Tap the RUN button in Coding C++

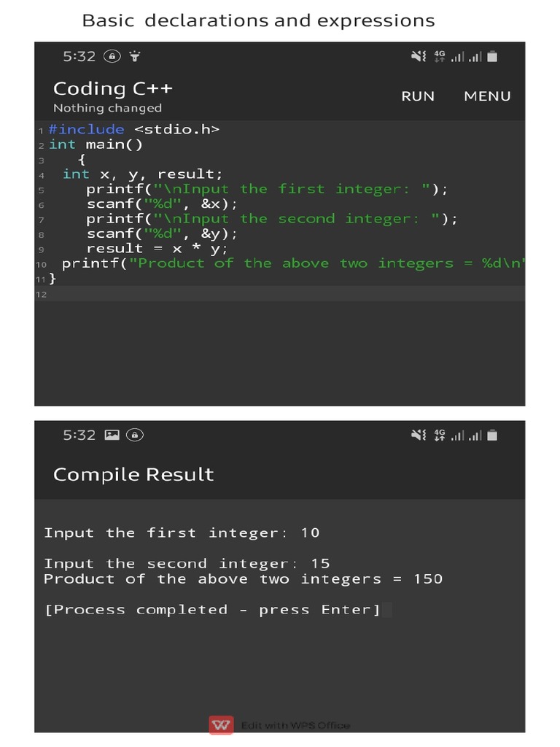(x=418, y=96)
